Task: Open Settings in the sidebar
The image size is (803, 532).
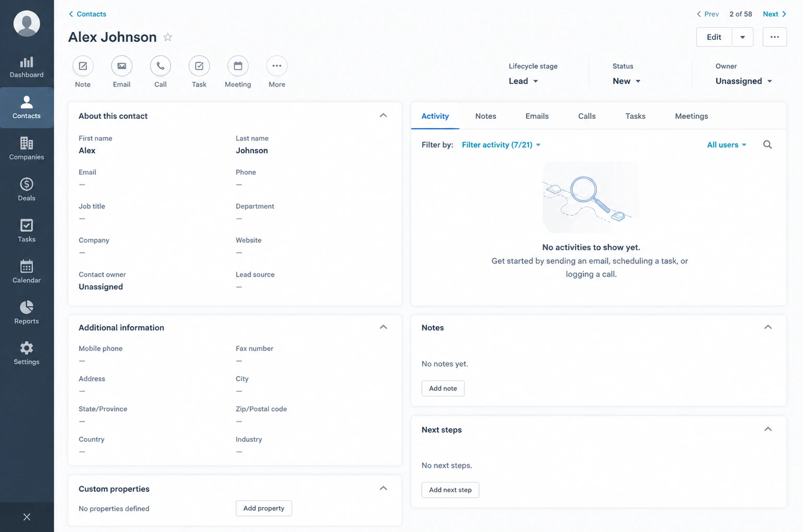Action: (27, 354)
